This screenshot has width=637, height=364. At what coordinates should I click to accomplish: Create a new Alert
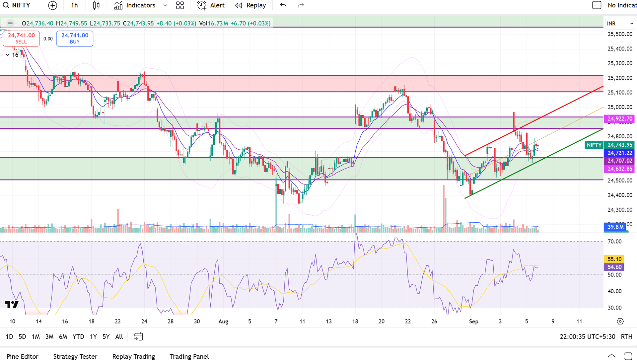[x=211, y=5]
